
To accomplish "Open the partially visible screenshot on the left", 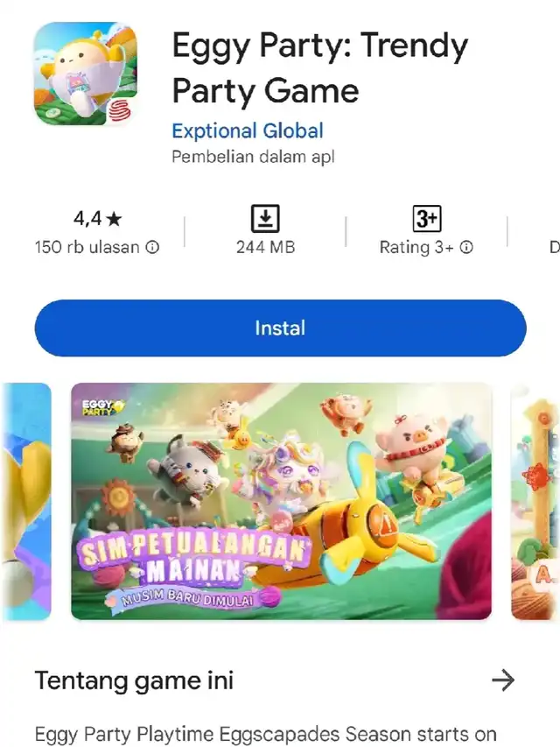I will pyautogui.click(x=26, y=501).
